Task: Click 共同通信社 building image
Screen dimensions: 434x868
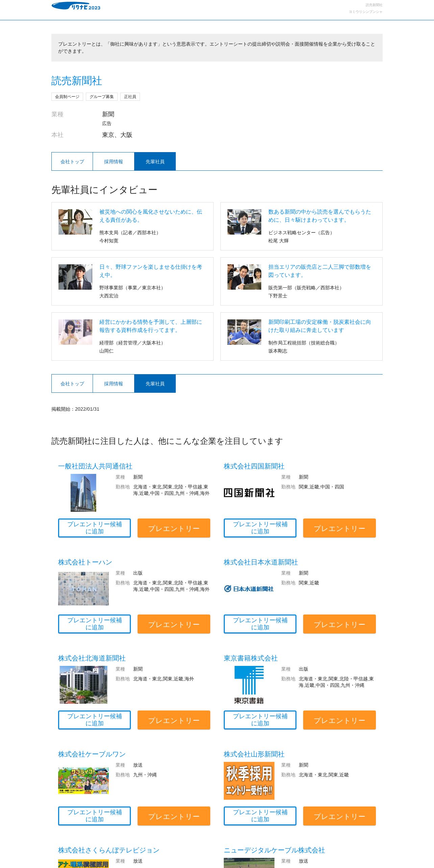Action: coord(83,492)
